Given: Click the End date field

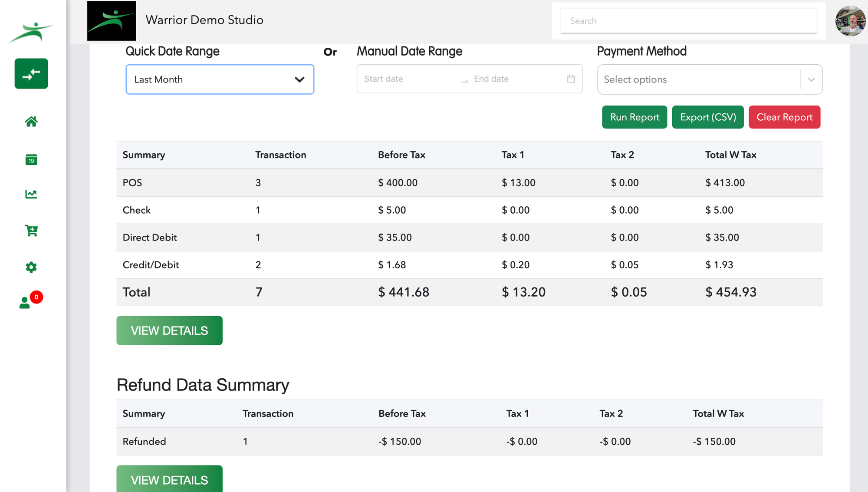Looking at the screenshot, I should pos(516,79).
